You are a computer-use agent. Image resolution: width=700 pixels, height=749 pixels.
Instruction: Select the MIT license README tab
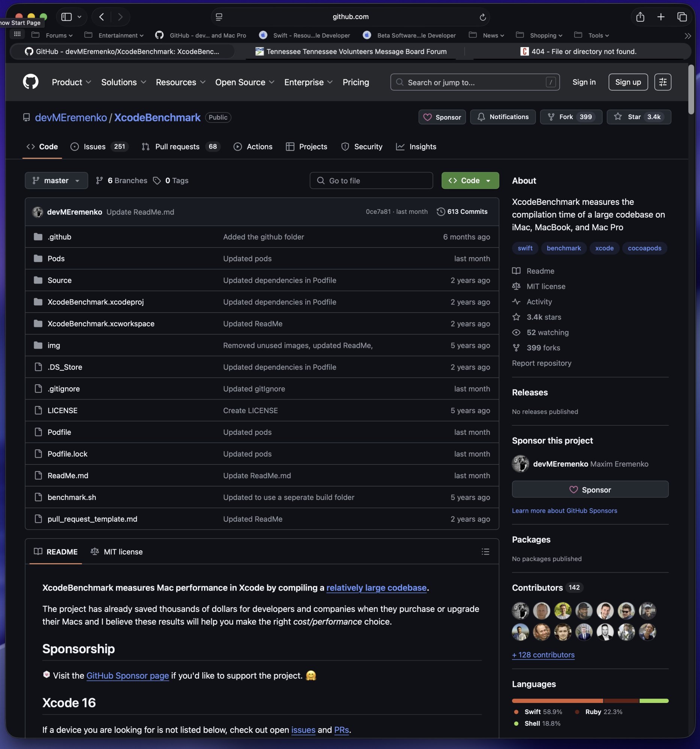click(117, 552)
